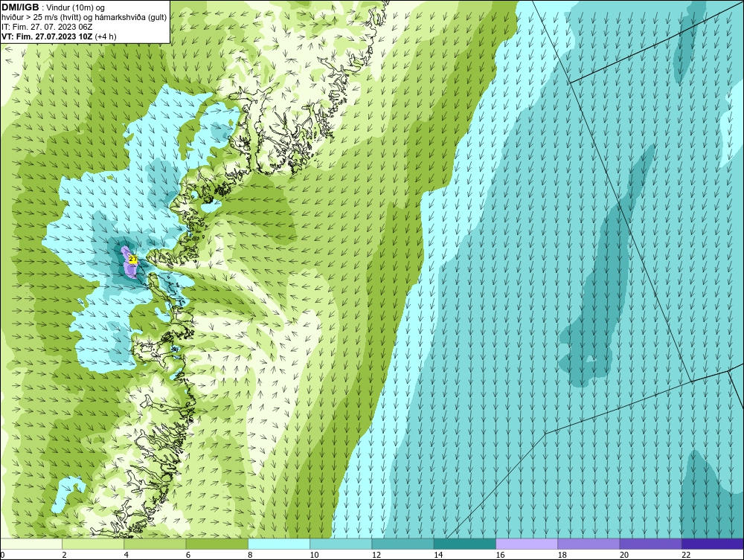Select the darker green 6–8 m/s swatch
This screenshot has height=560, width=744.
(x=217, y=544)
